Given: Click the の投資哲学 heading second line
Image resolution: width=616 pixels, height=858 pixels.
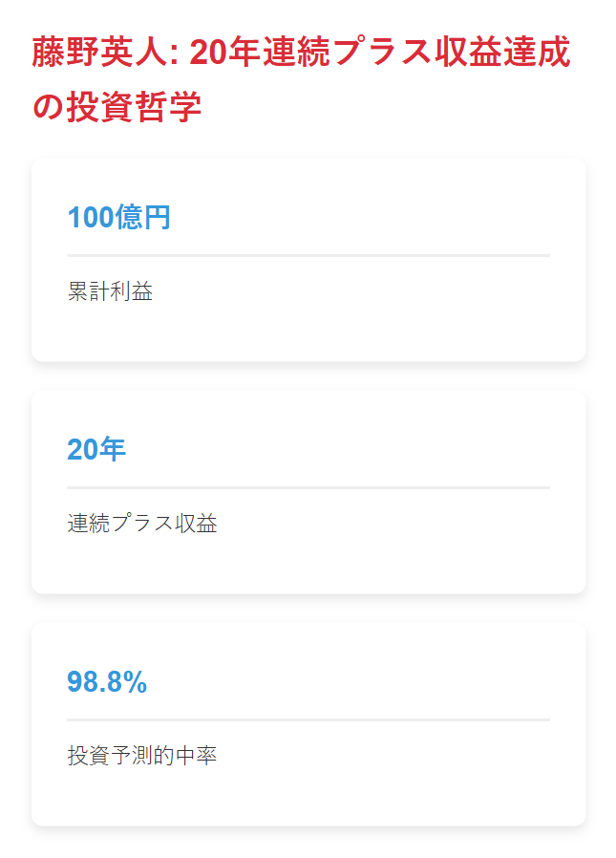Looking at the screenshot, I should (117, 107).
